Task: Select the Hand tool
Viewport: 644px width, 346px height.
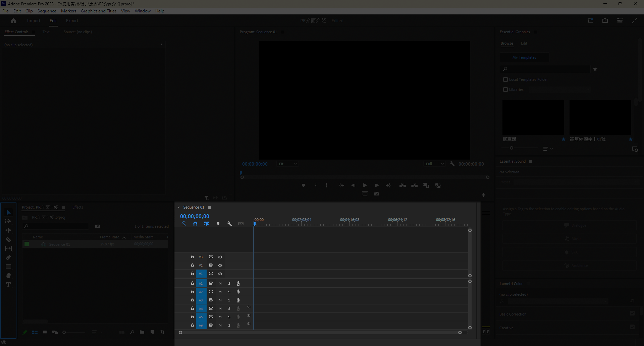Action: coord(8,276)
